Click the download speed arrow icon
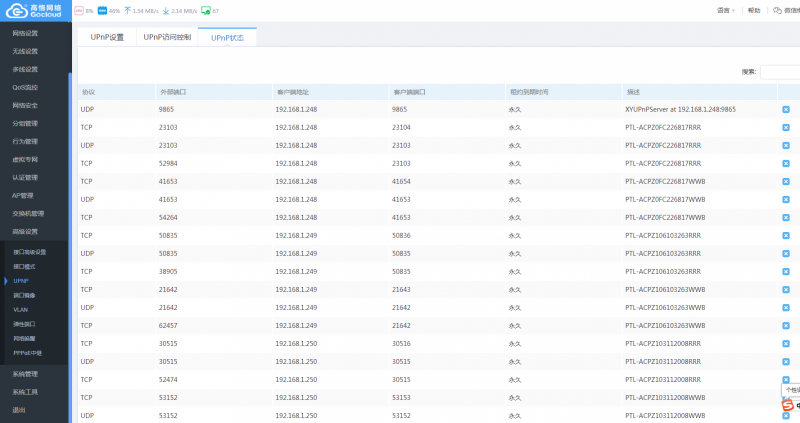 point(166,10)
